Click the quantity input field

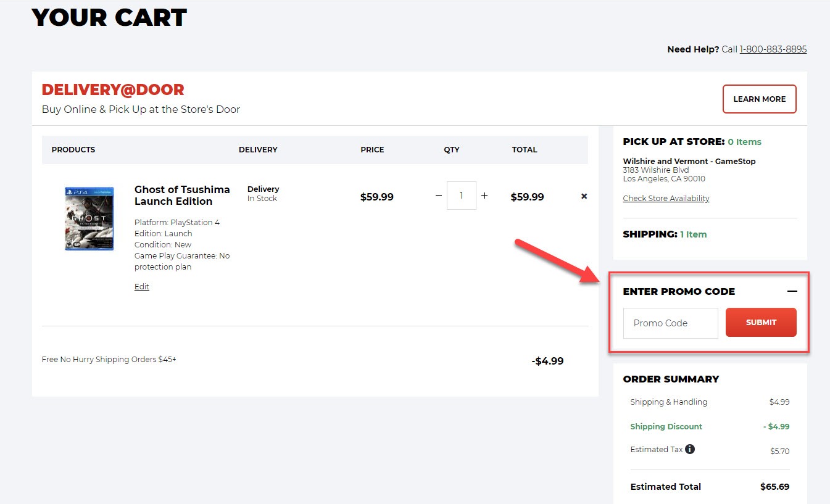pyautogui.click(x=462, y=196)
